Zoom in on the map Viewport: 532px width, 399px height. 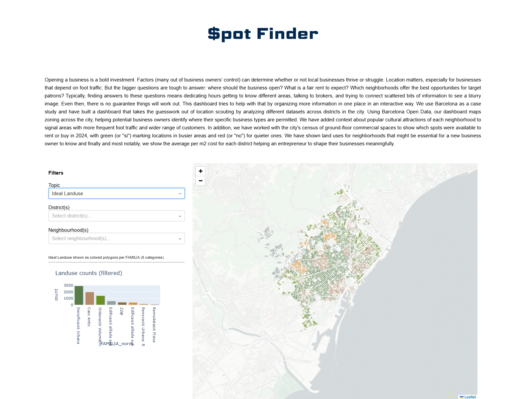200,171
